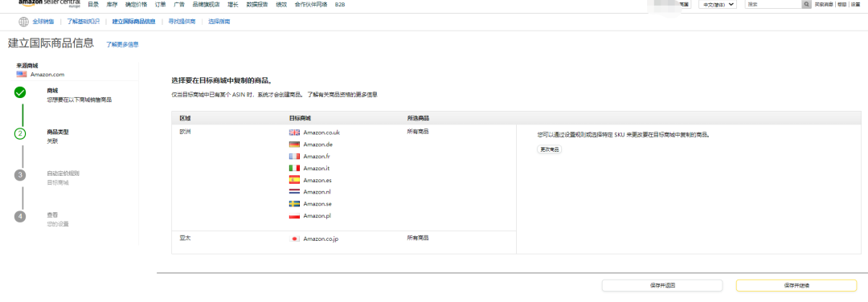Go to the 选择商 tab
868x302 pixels.
pyautogui.click(x=219, y=22)
